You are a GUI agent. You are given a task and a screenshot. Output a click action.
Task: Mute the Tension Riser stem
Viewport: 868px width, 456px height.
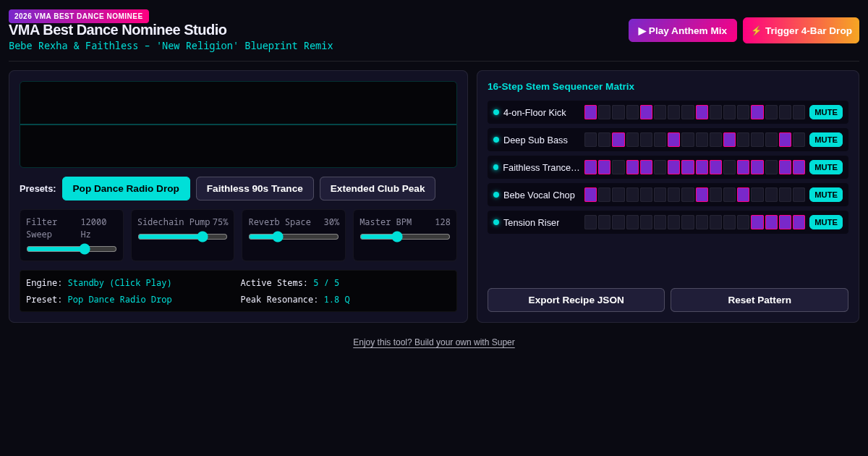826,222
